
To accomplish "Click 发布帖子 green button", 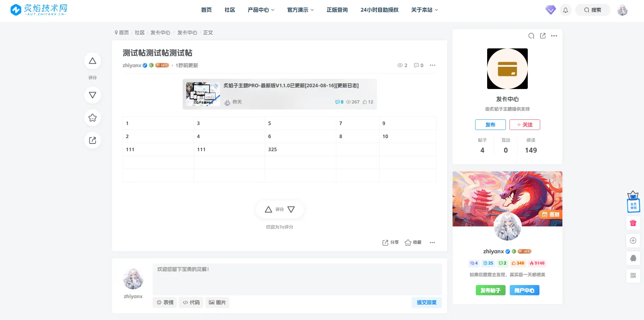I will [x=490, y=290].
